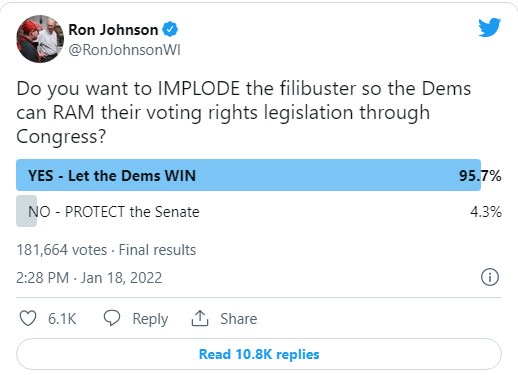Open the tweet info circle icon
Image resolution: width=518 pixels, height=375 pixels.
pyautogui.click(x=490, y=277)
